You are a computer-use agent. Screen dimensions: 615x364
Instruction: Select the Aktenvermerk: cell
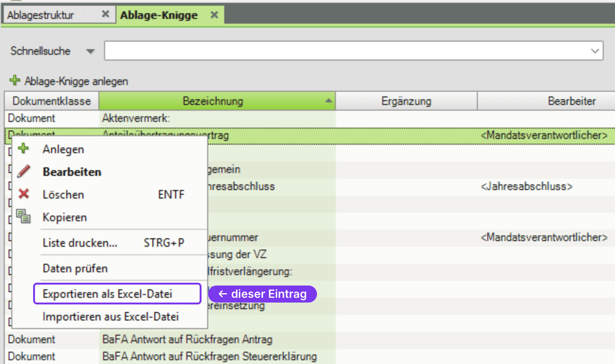point(217,118)
